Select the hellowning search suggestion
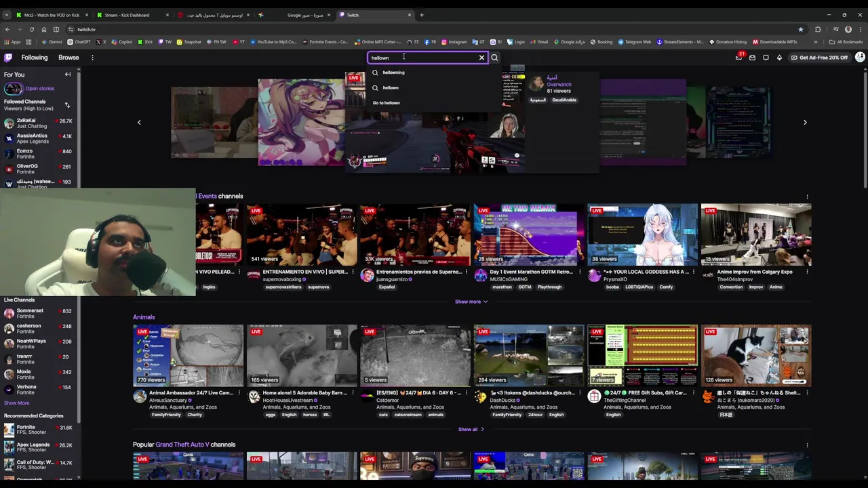Screen dimensions: 868x488 click(x=434, y=73)
